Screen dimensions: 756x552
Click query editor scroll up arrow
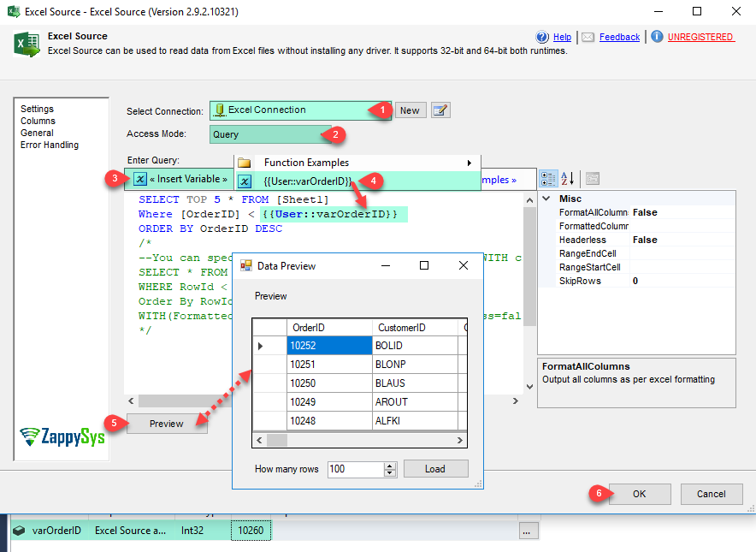[x=529, y=199]
